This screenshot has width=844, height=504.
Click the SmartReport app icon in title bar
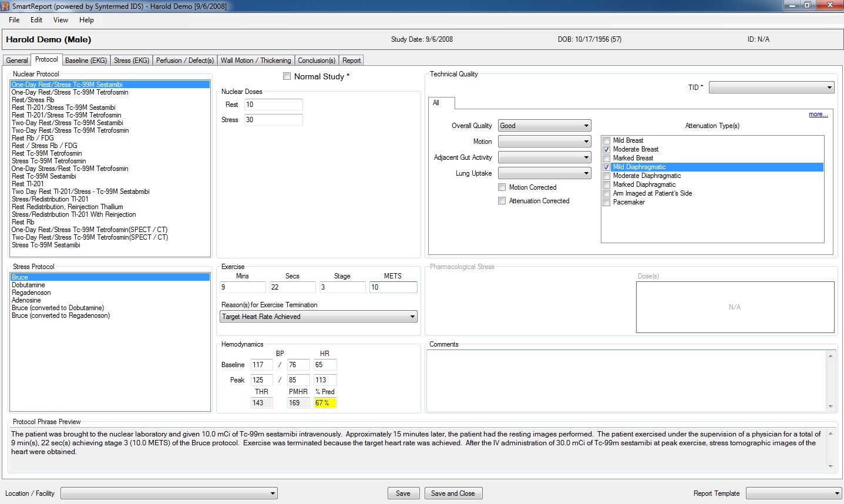[x=6, y=6]
